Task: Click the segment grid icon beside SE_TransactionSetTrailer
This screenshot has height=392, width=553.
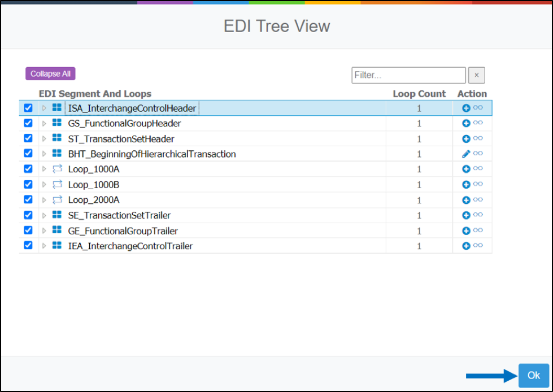Action: click(x=57, y=215)
